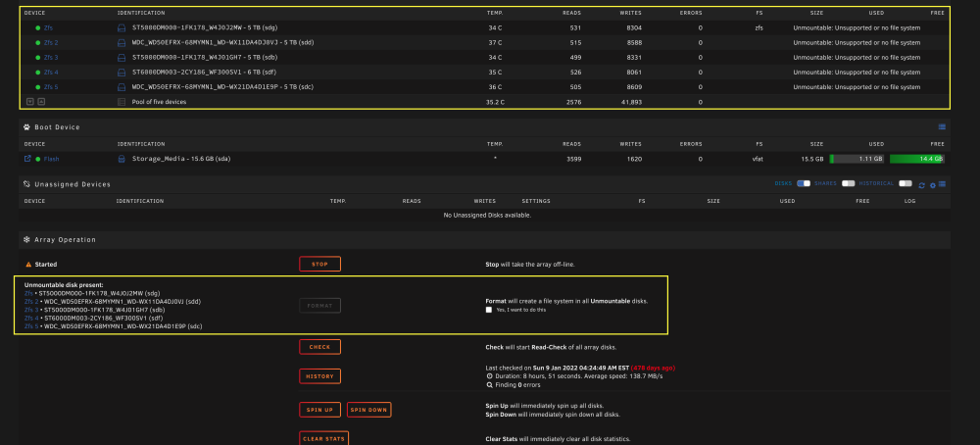
Task: Click the Check button
Action: click(x=320, y=347)
